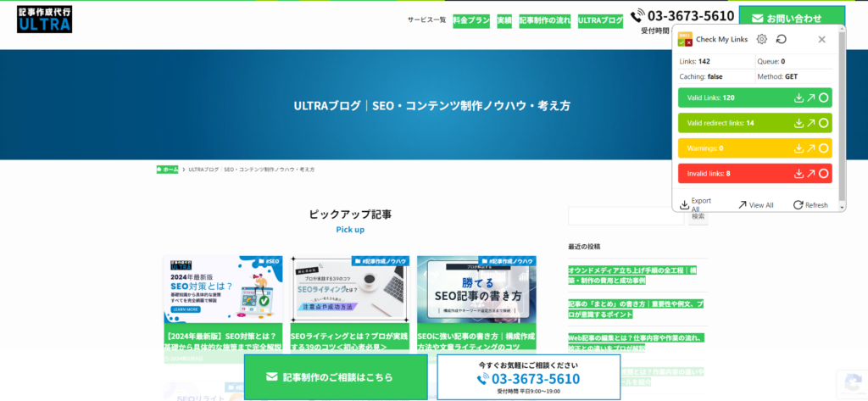The width and height of the screenshot is (868, 401).
Task: Click Export All in Check My Links
Action: click(x=696, y=204)
